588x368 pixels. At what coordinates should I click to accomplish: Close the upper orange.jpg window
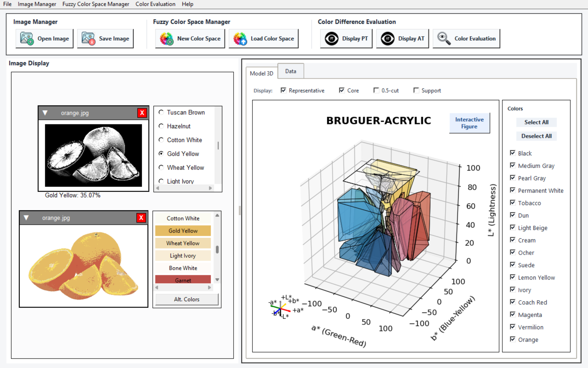click(142, 113)
